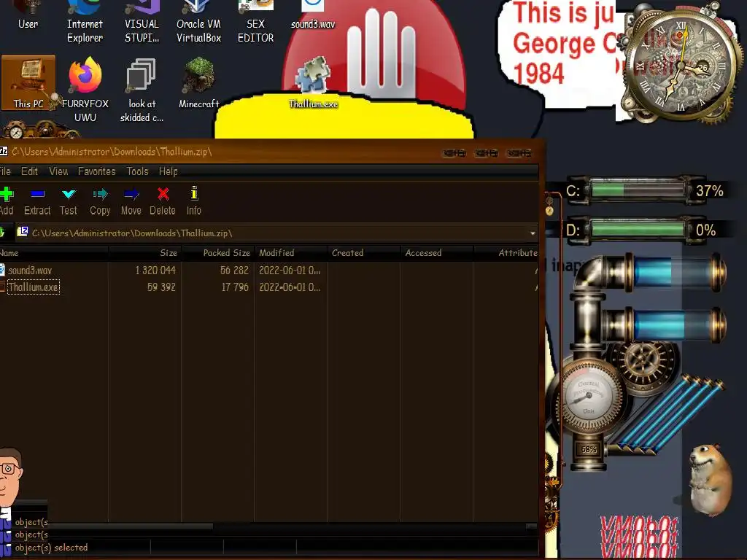The width and height of the screenshot is (747, 560).
Task: Click the red Delete toolbar button
Action: click(163, 201)
